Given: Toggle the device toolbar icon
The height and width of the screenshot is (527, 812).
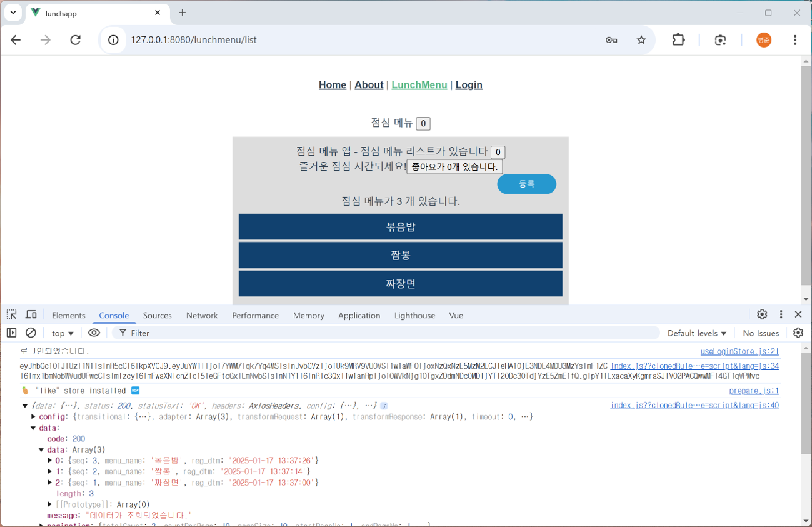Looking at the screenshot, I should 31,314.
